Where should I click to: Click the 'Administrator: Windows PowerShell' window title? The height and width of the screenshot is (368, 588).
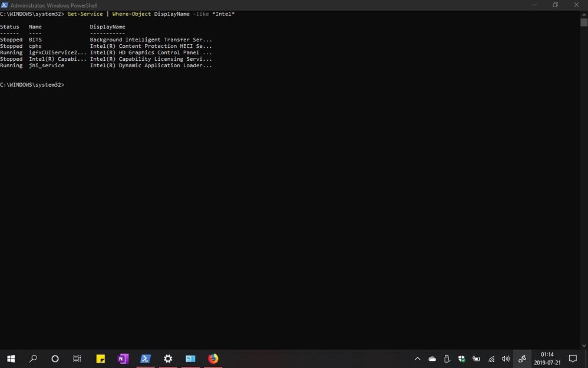coord(54,5)
